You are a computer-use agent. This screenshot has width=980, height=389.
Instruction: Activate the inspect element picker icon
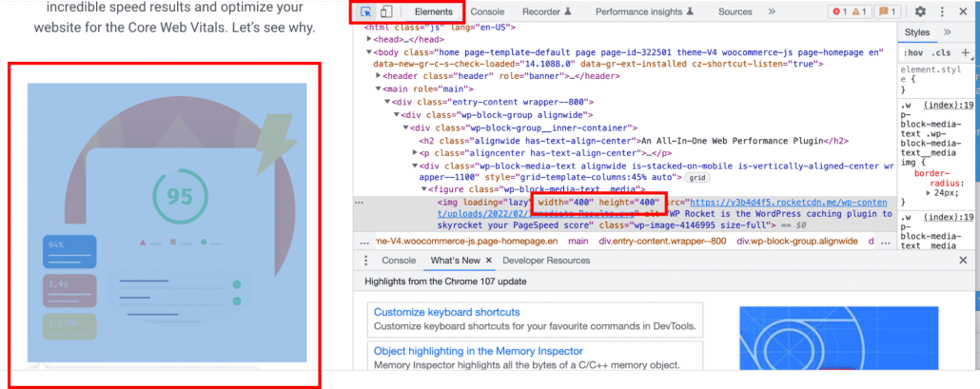tap(367, 11)
